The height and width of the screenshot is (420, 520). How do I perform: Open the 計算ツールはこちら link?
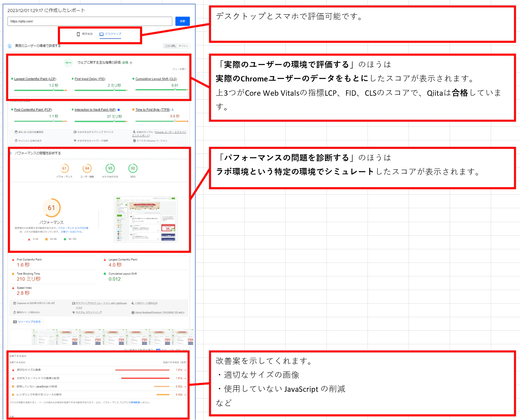[x=72, y=232]
